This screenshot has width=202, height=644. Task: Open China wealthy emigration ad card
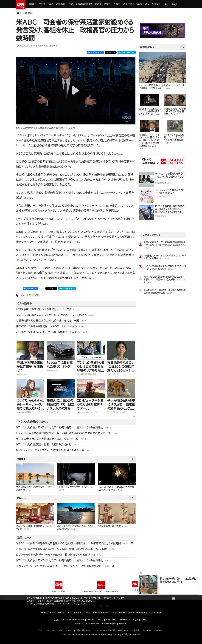(31, 358)
